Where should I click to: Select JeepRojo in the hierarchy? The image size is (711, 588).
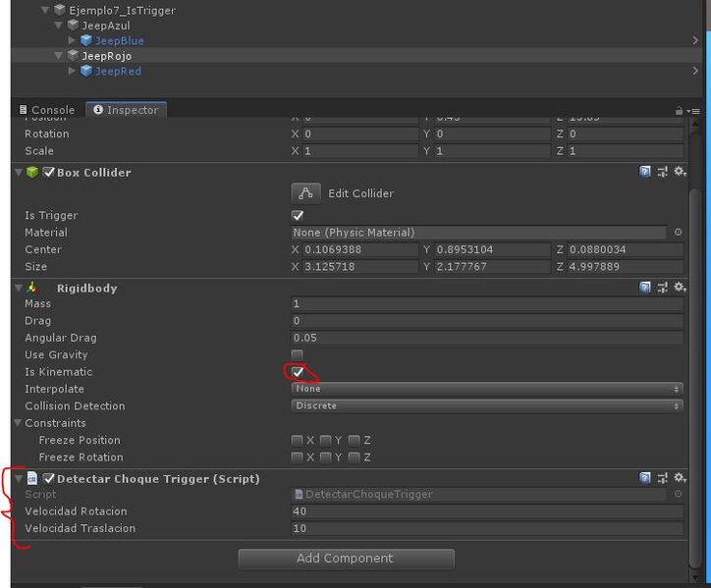pyautogui.click(x=107, y=56)
